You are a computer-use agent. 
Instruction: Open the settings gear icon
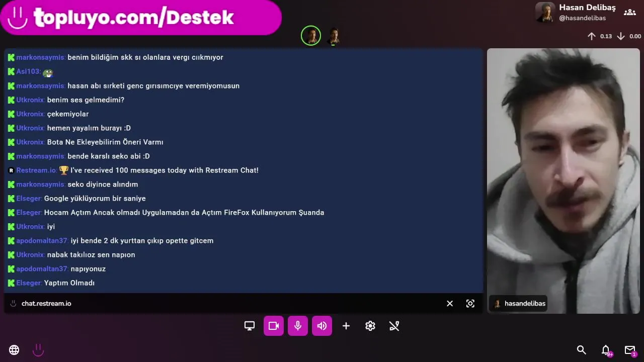pos(370,326)
